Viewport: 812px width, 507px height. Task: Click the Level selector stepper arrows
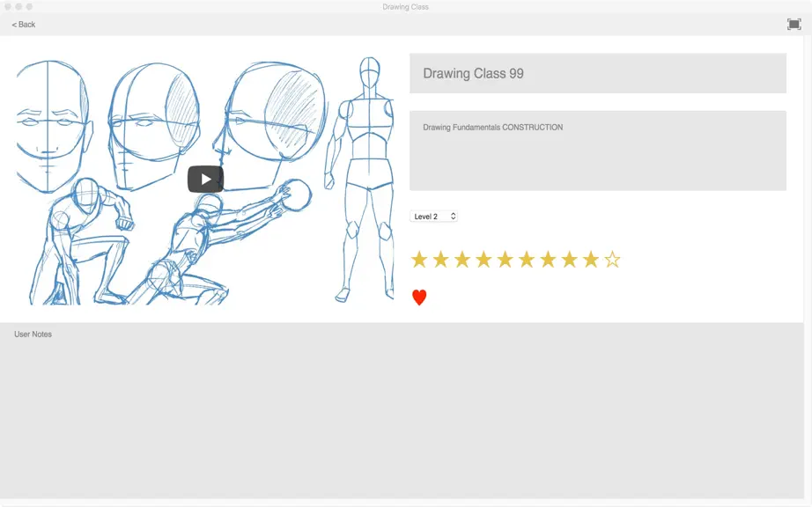click(x=454, y=217)
